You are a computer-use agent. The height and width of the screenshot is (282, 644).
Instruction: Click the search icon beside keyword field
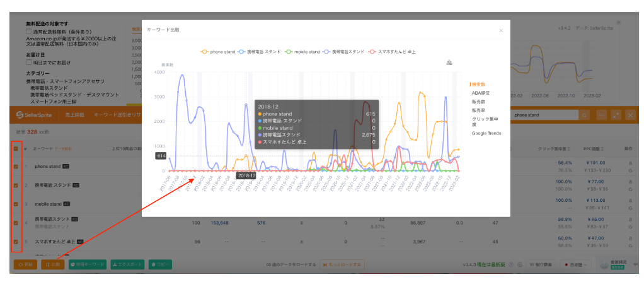click(585, 115)
